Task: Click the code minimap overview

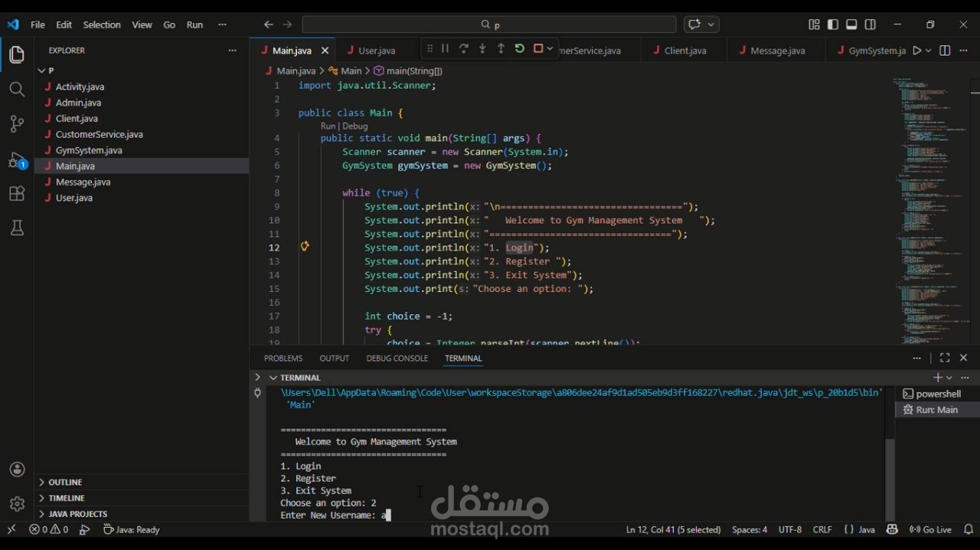Action: pyautogui.click(x=931, y=211)
